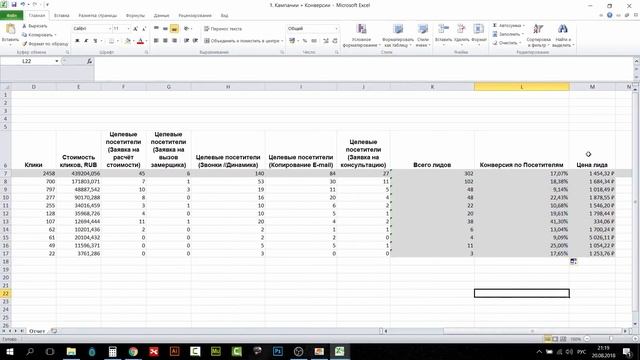Click the Paste (Вставить) clipboard icon

click(x=10, y=29)
